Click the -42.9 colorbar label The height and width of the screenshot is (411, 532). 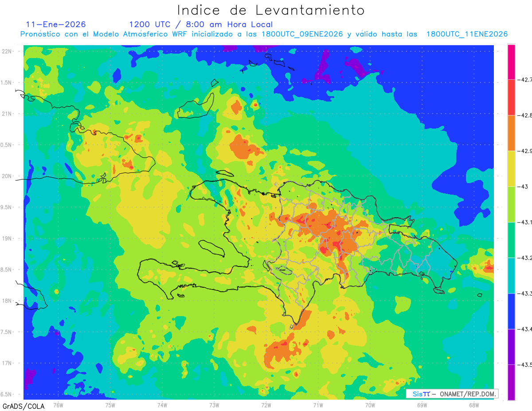point(524,151)
